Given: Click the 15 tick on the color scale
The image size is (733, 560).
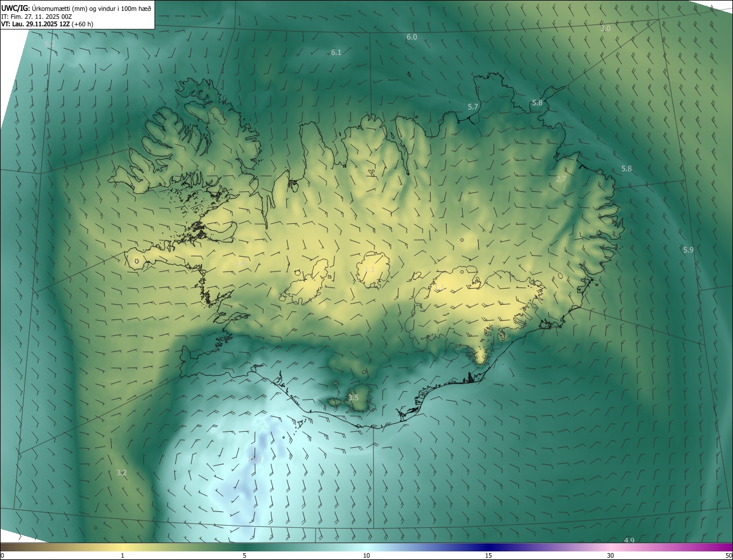Looking at the screenshot, I should (x=488, y=555).
